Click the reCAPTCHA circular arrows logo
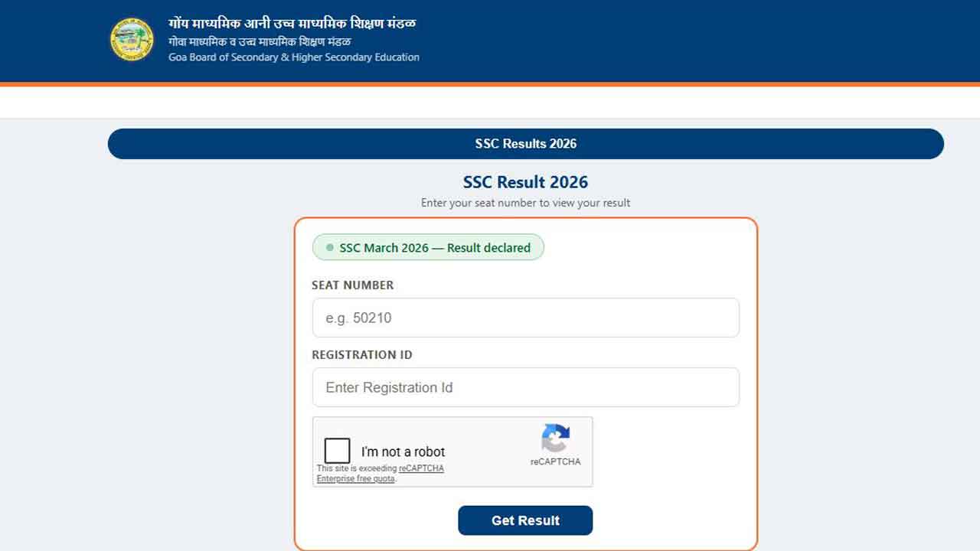Image resolution: width=980 pixels, height=551 pixels. click(x=555, y=439)
